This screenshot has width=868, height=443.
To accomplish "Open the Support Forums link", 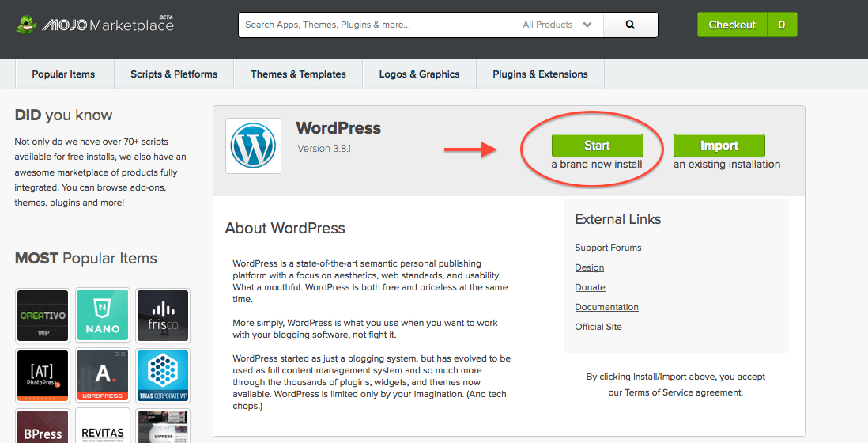I will point(608,248).
